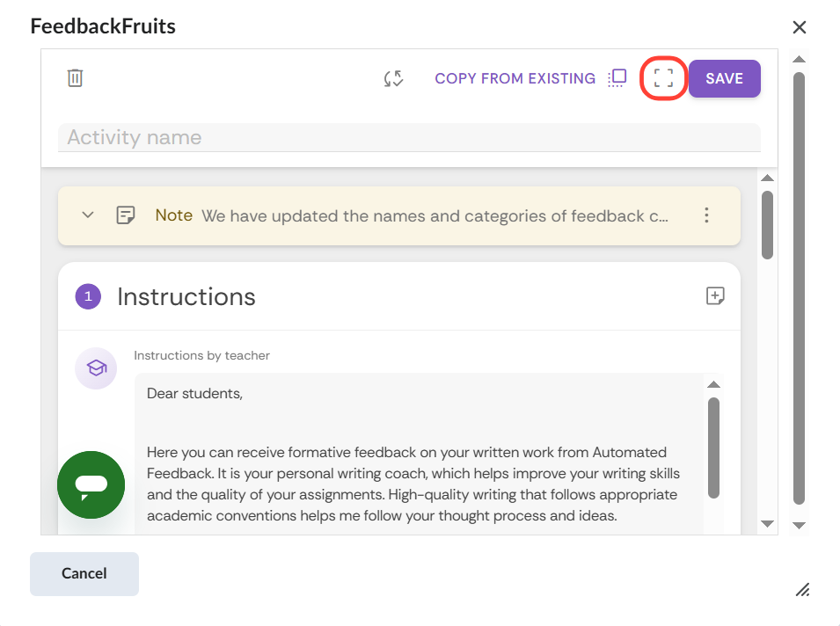Click Copy From Existing

[x=515, y=78]
